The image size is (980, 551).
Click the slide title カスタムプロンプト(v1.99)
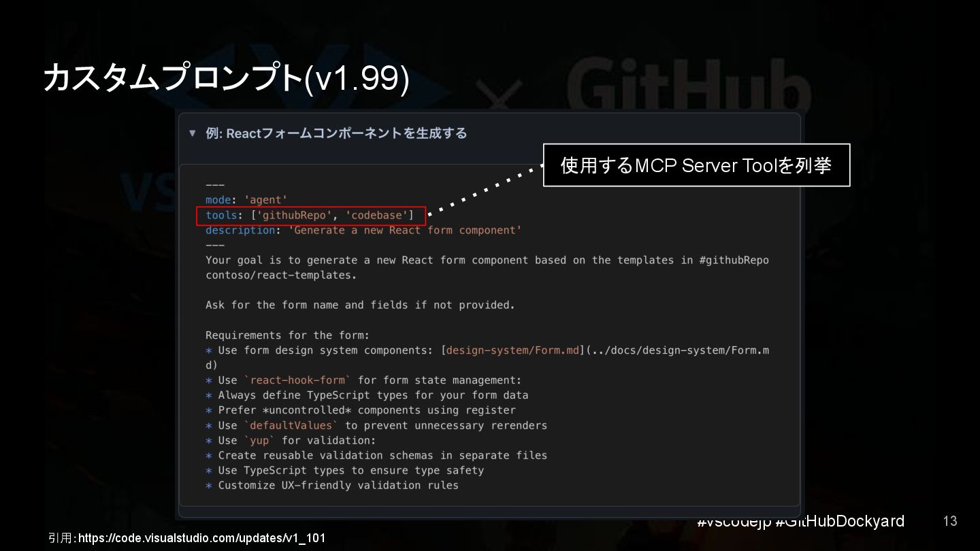[x=226, y=79]
